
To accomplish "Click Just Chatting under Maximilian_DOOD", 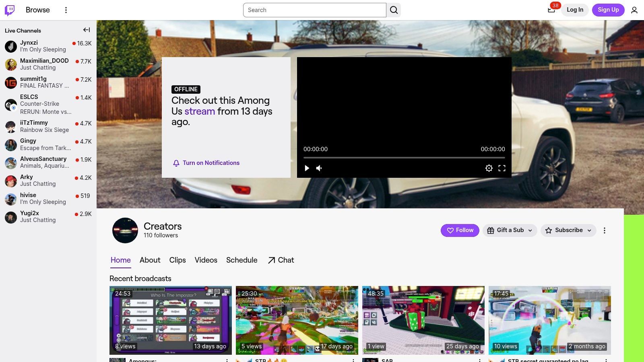I will (x=38, y=68).
